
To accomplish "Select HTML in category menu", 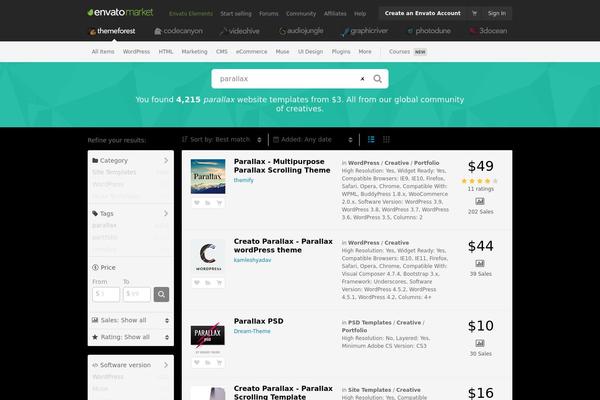I will point(166,52).
